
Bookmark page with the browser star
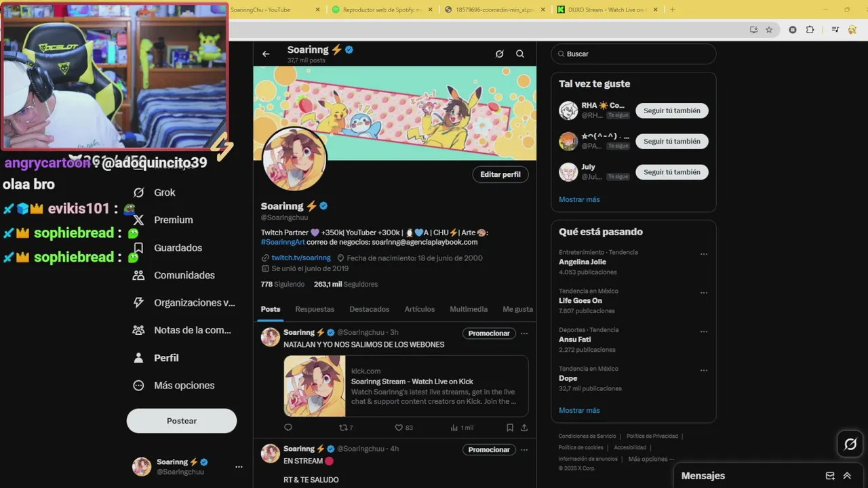769,30
